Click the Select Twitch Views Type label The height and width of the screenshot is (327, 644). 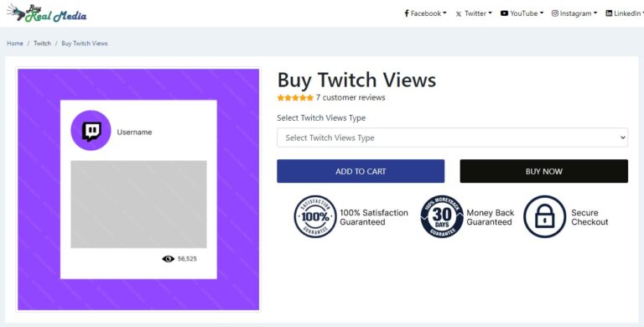pyautogui.click(x=321, y=118)
